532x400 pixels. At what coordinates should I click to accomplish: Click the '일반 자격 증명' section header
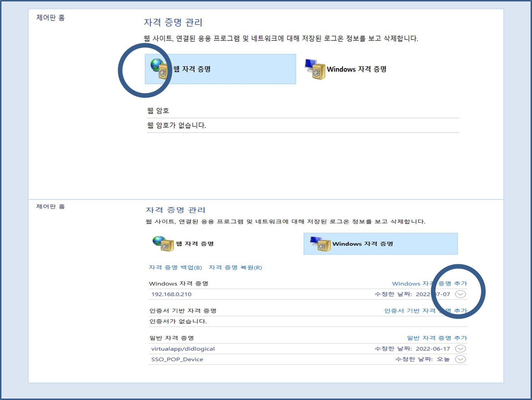click(172, 338)
